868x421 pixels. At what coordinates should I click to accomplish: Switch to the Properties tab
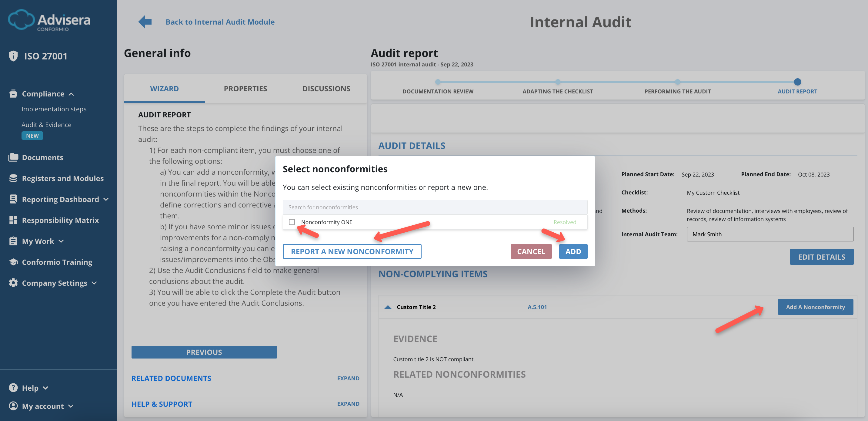click(245, 88)
